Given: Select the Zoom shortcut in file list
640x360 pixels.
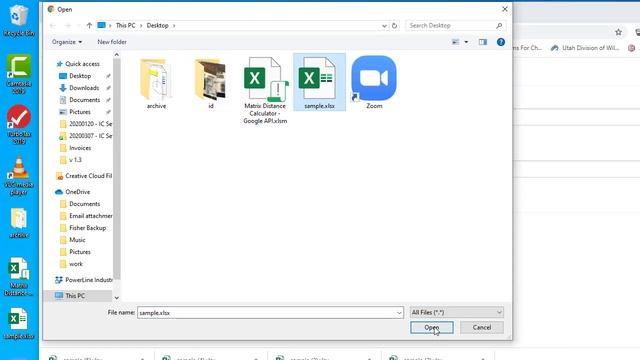Looking at the screenshot, I should (374, 83).
